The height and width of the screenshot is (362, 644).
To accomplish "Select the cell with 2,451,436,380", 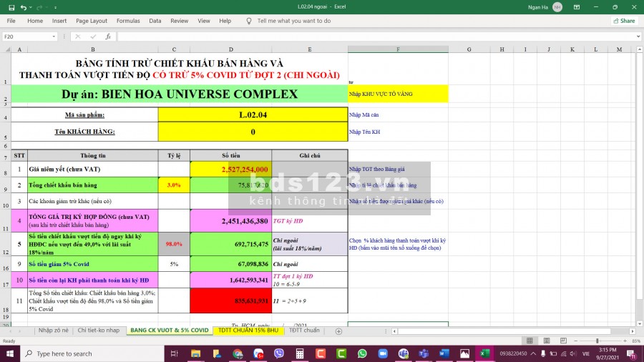I will point(231,221).
